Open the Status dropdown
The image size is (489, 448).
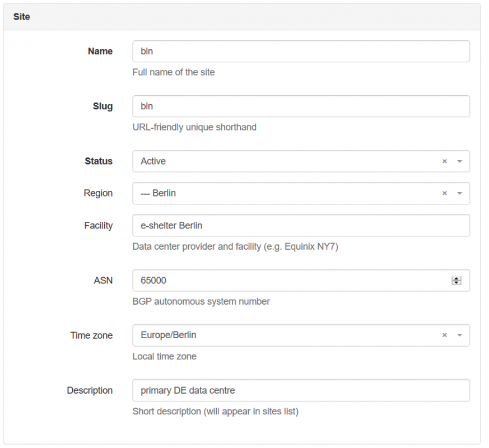pyautogui.click(x=459, y=161)
